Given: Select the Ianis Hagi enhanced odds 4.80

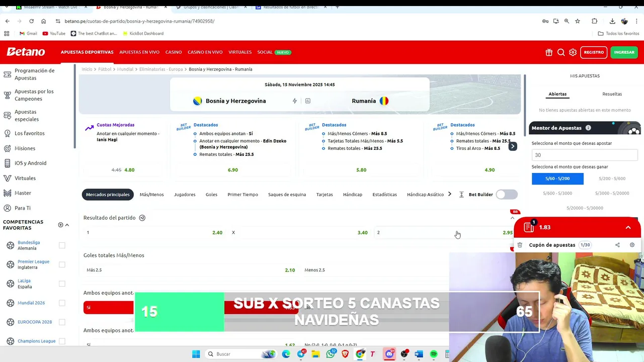Looking at the screenshot, I should [123, 170].
